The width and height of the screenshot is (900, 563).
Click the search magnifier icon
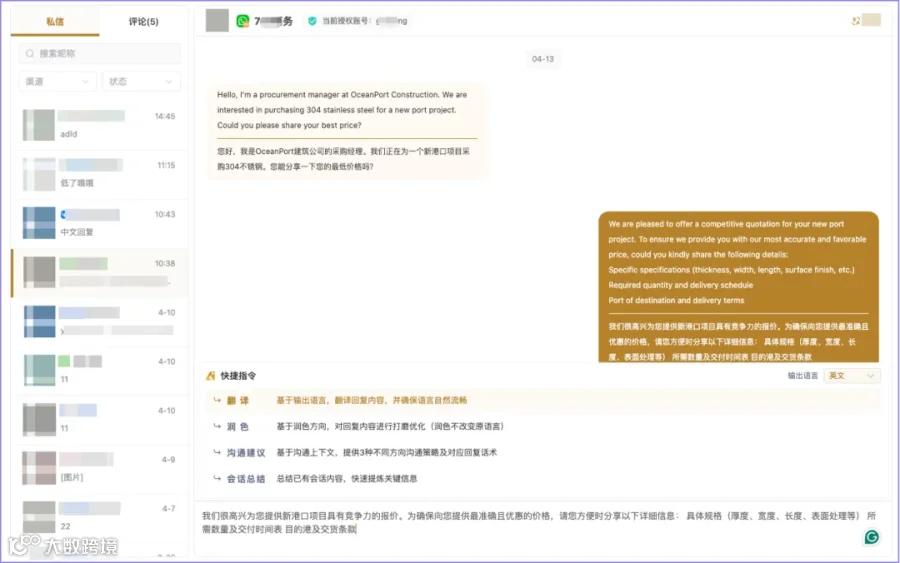pos(30,53)
